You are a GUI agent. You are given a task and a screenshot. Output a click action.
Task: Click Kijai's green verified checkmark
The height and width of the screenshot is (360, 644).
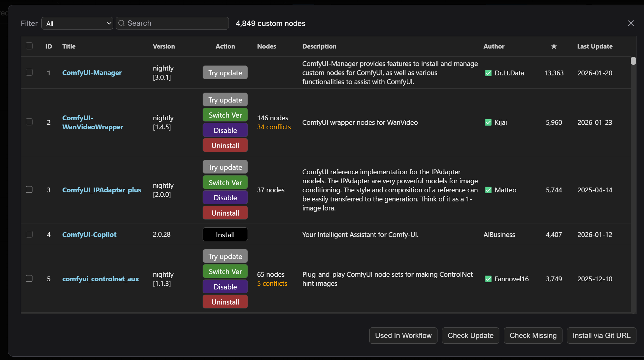tap(488, 122)
